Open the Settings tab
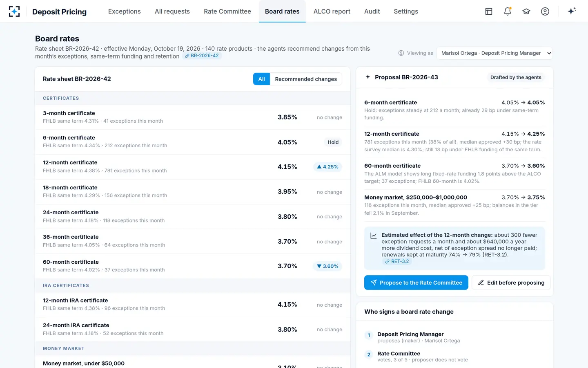Image resolution: width=588 pixels, height=368 pixels. (406, 11)
